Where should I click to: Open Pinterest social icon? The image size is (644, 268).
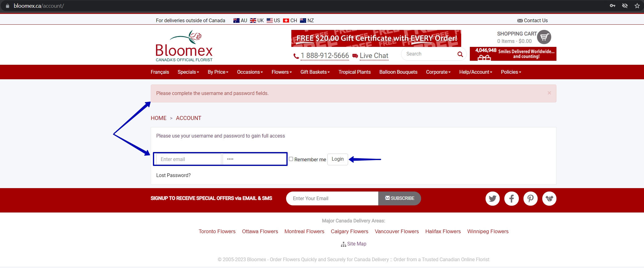click(530, 198)
